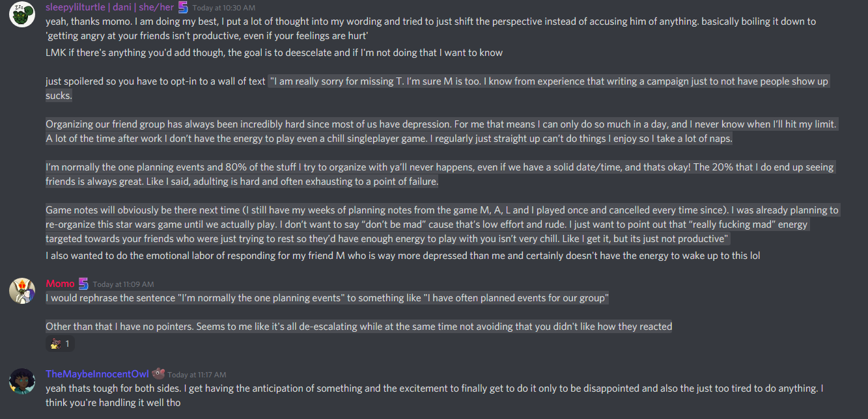Image resolution: width=868 pixels, height=419 pixels.
Task: Click the boost badge next to Momo
Action: click(x=83, y=284)
